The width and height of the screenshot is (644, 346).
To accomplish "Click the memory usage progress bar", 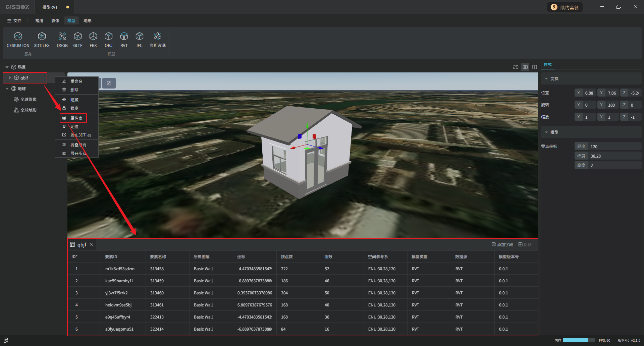I will click(578, 340).
